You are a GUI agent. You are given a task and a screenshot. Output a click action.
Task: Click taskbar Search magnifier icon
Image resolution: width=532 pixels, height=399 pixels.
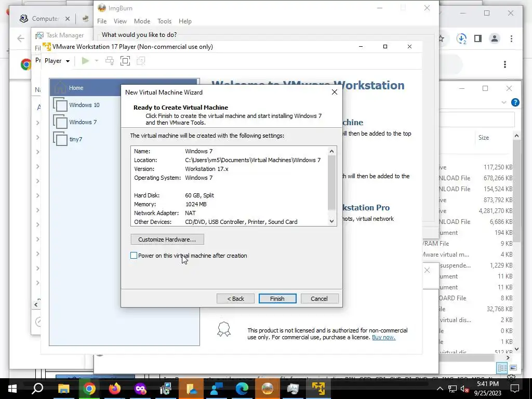pos(37,388)
